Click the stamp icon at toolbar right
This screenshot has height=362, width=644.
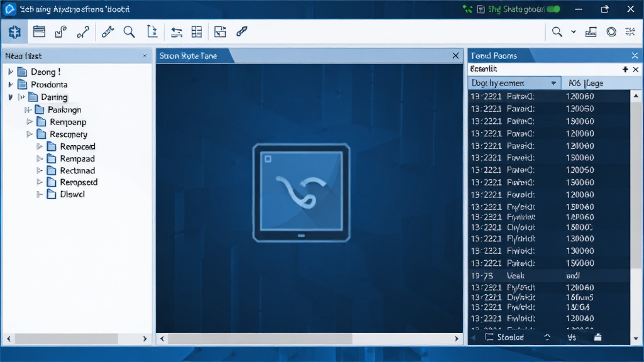click(x=591, y=31)
